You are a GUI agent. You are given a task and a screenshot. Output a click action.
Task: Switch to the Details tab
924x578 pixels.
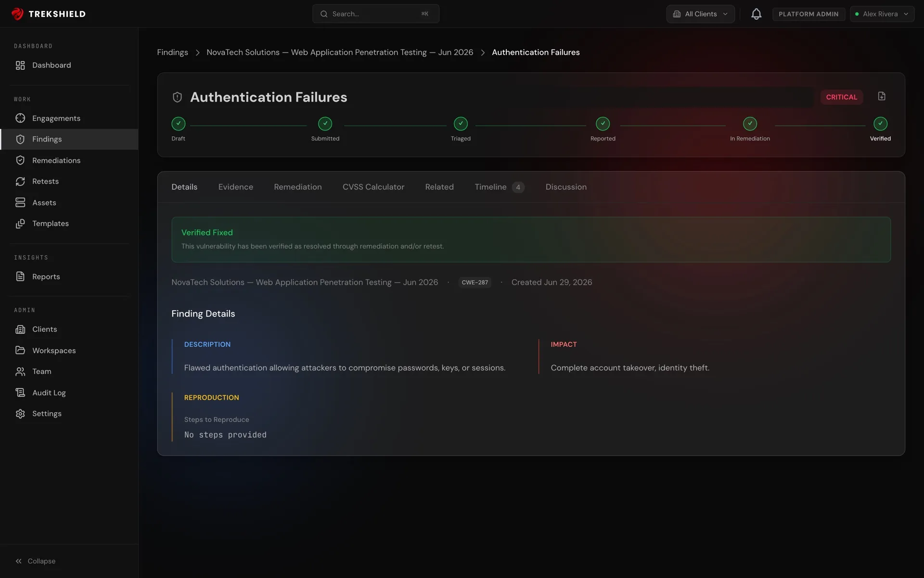184,187
